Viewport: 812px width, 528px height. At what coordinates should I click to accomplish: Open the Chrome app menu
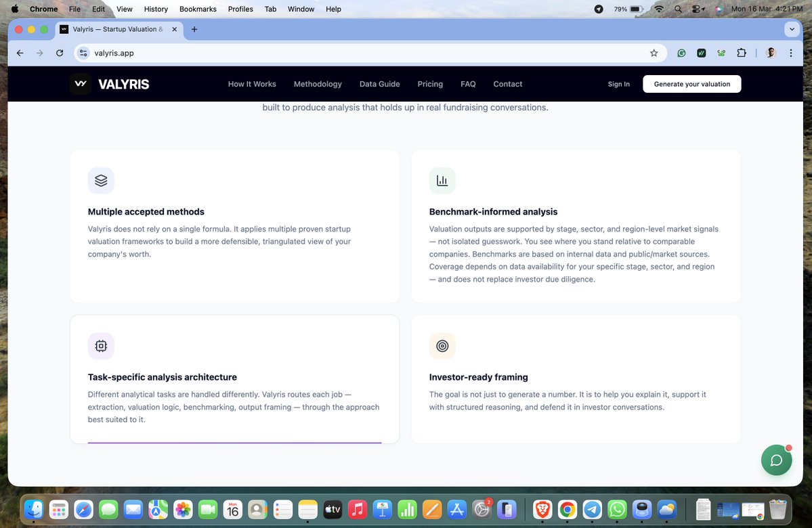[43, 9]
